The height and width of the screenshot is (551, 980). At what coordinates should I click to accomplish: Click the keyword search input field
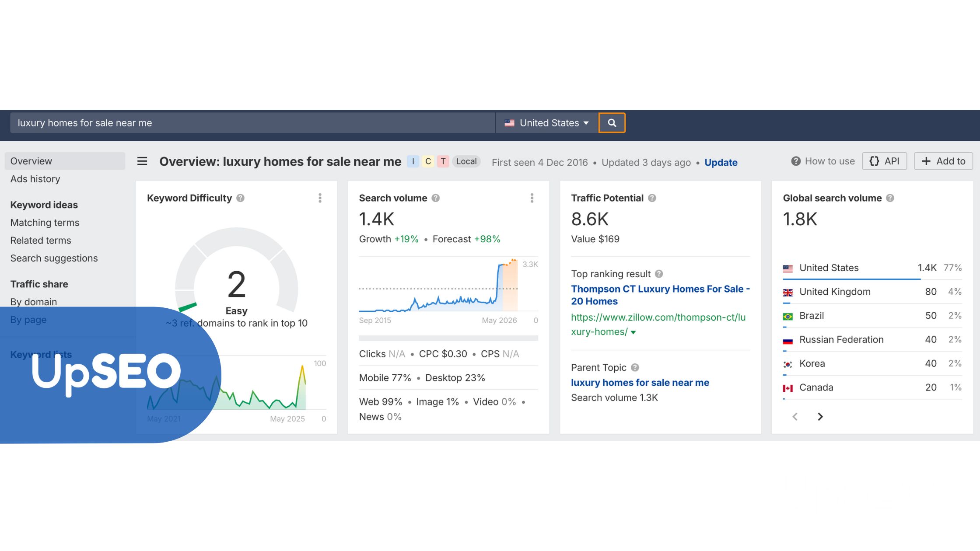coord(252,123)
